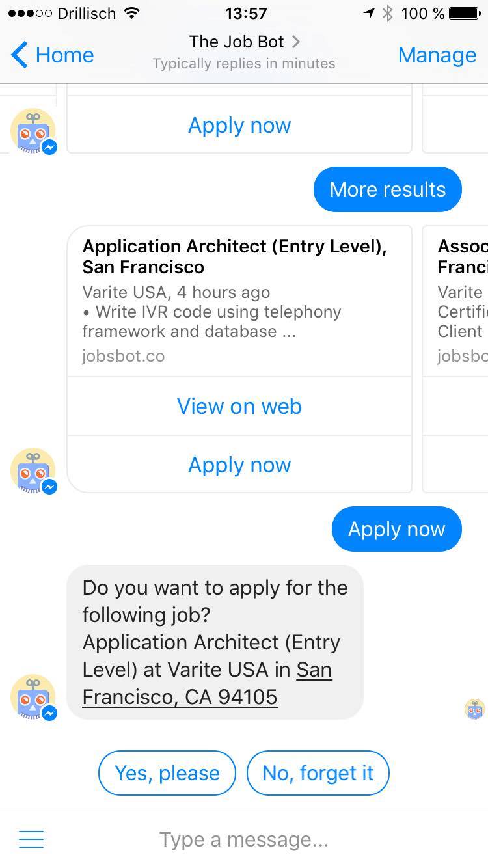Viewport: 488px width, 868px height.
Task: Choose the 'Yes, please' quick reply
Action: [167, 773]
